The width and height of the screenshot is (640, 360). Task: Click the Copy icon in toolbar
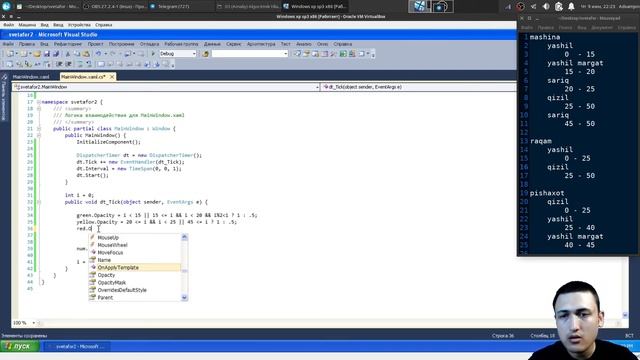[x=77, y=54]
